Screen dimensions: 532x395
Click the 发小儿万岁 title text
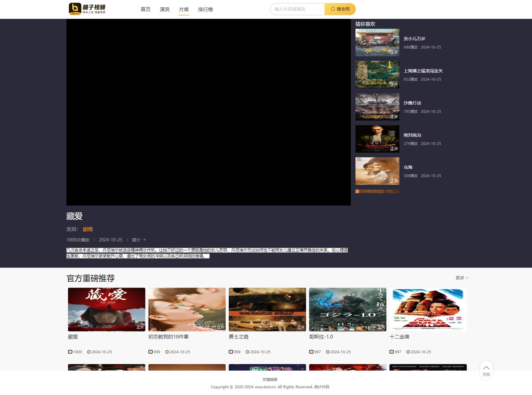[x=415, y=38]
